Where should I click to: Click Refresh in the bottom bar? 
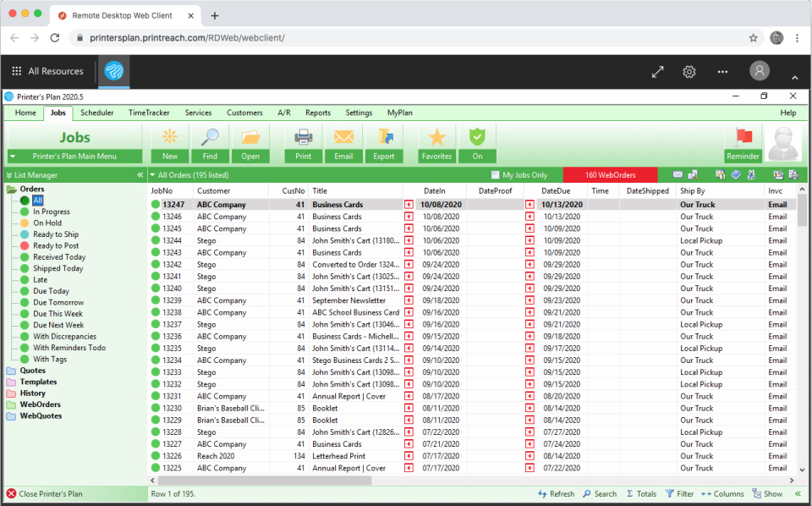click(x=557, y=494)
